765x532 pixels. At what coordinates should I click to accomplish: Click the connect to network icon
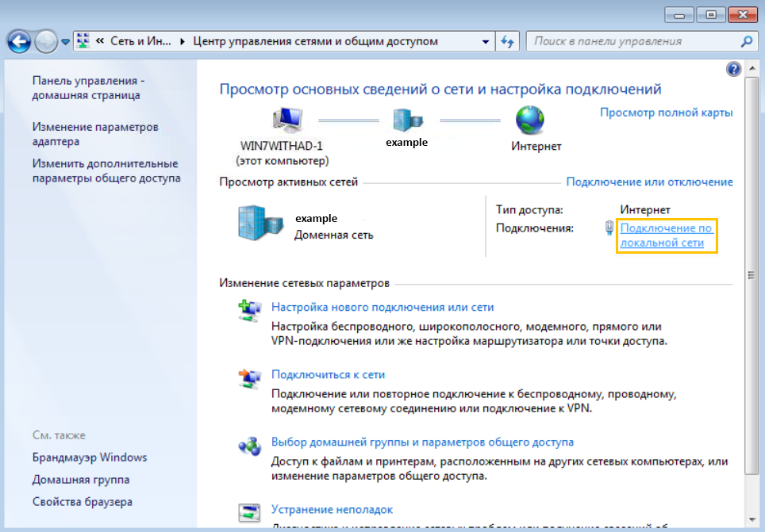250,378
